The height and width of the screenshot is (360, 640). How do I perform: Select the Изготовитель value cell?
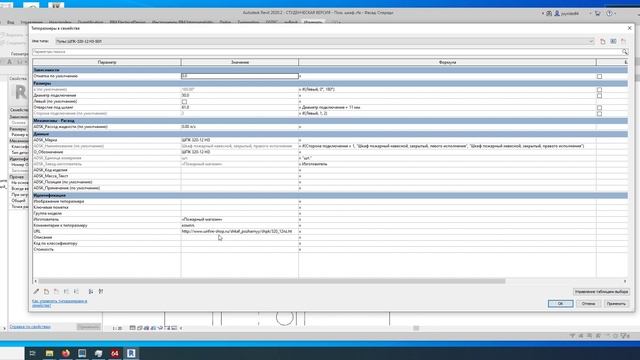tap(240, 219)
